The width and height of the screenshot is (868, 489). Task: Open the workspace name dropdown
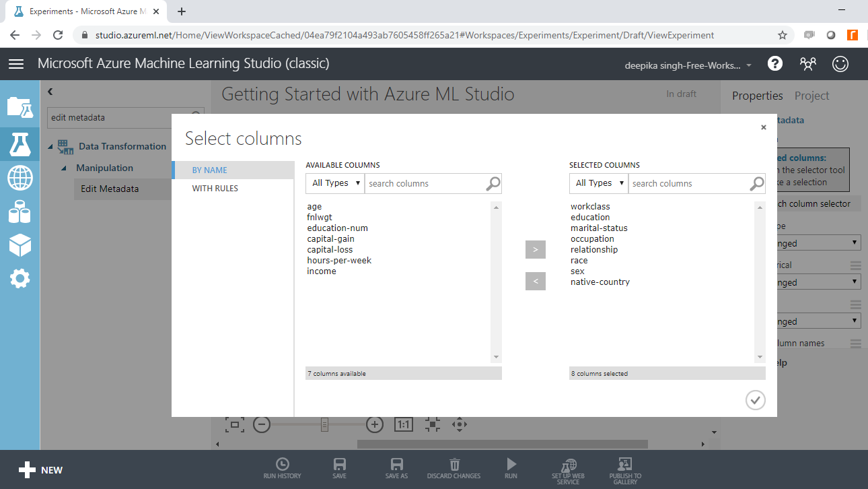tap(689, 65)
